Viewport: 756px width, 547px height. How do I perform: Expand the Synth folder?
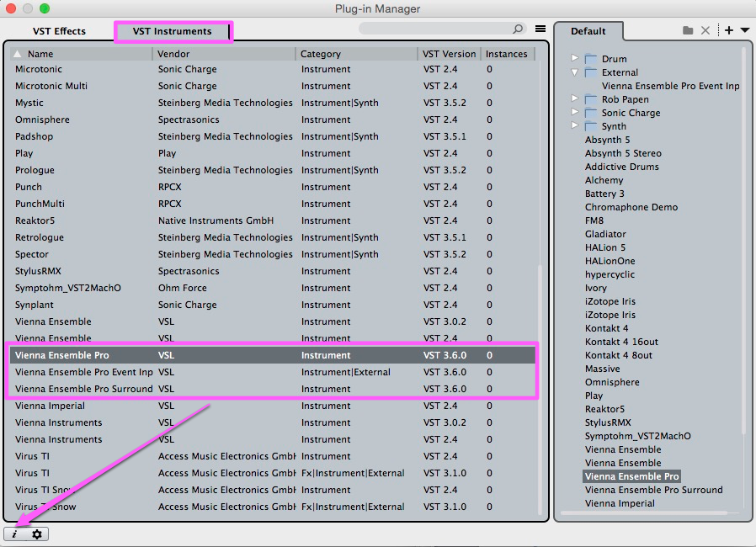coord(575,125)
